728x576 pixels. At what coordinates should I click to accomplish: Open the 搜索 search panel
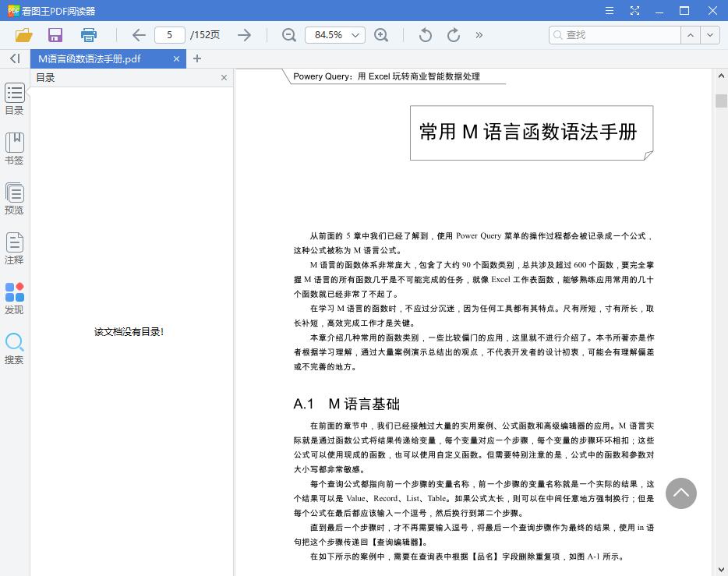(14, 345)
